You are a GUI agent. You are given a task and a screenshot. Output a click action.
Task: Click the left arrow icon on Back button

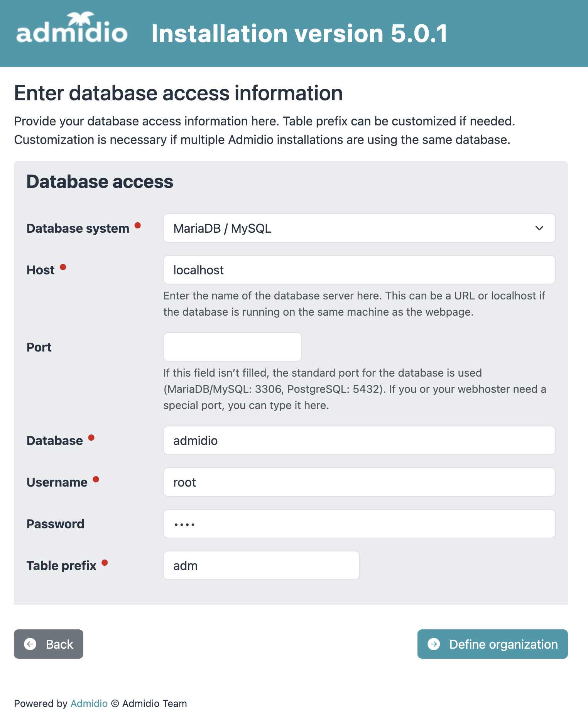click(x=30, y=644)
